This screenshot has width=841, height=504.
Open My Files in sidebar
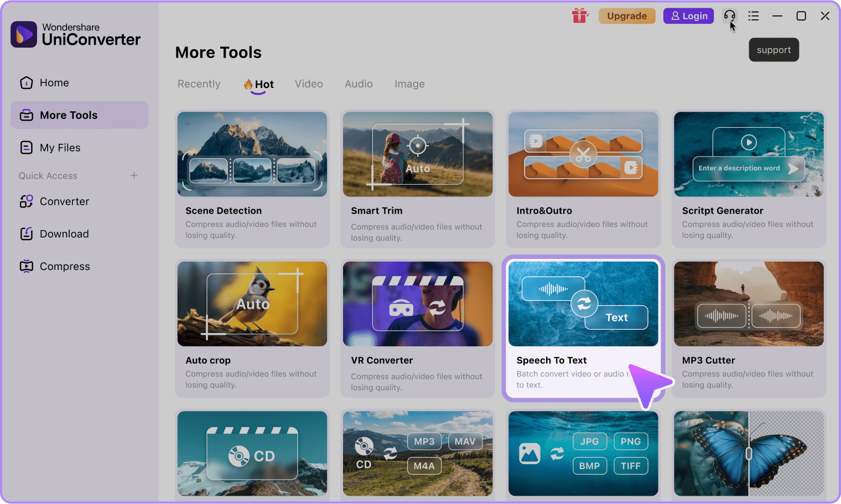click(79, 148)
